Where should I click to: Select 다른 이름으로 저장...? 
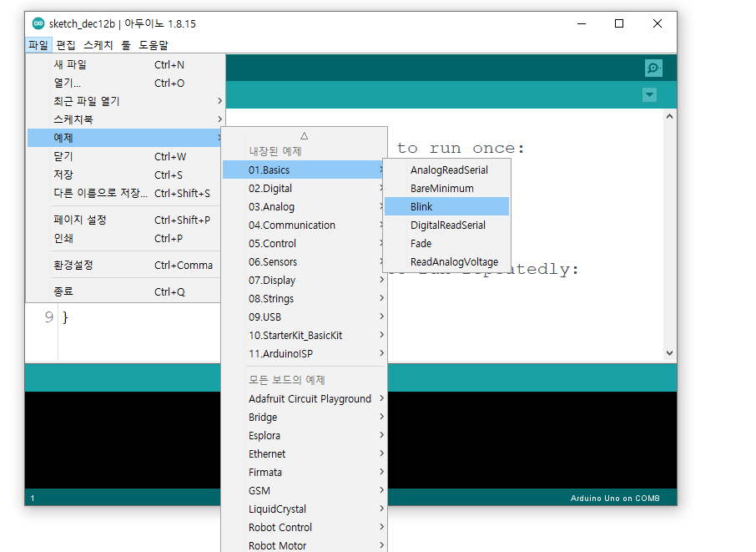124,193
